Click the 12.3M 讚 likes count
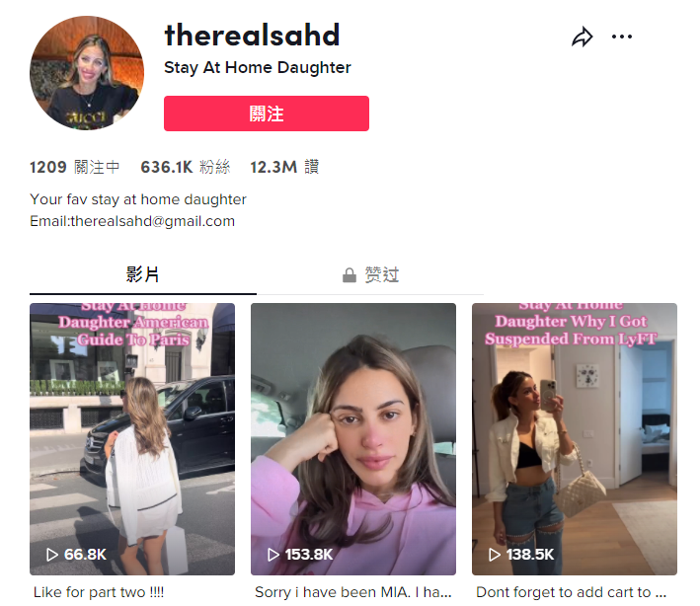The image size is (700, 606). click(x=284, y=168)
